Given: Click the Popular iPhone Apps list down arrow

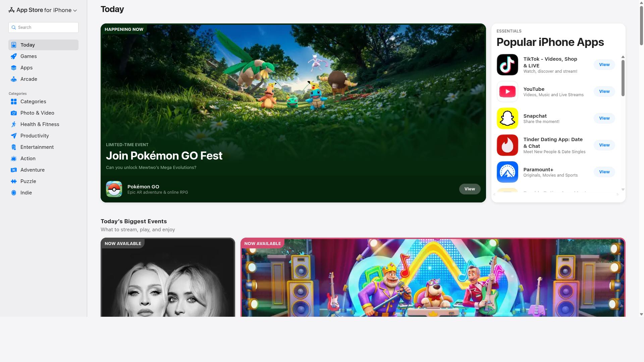Looking at the screenshot, I should (x=623, y=190).
